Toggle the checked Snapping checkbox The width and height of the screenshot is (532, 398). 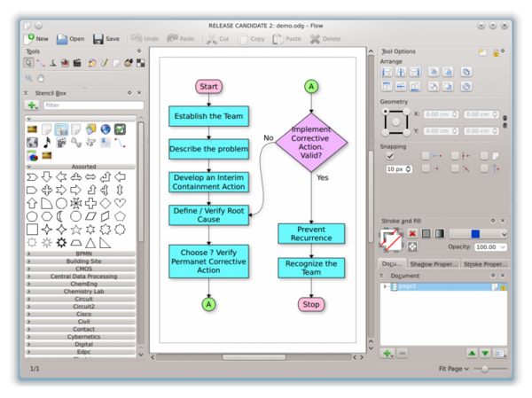[x=390, y=156]
